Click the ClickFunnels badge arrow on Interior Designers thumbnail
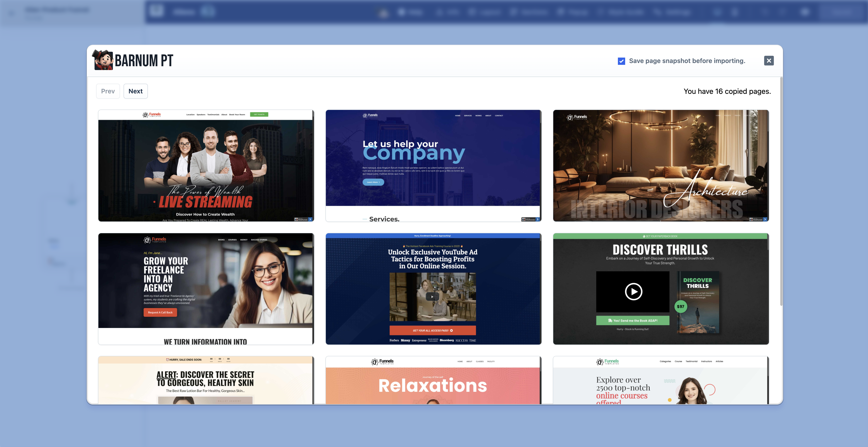868x447 pixels. (x=765, y=219)
